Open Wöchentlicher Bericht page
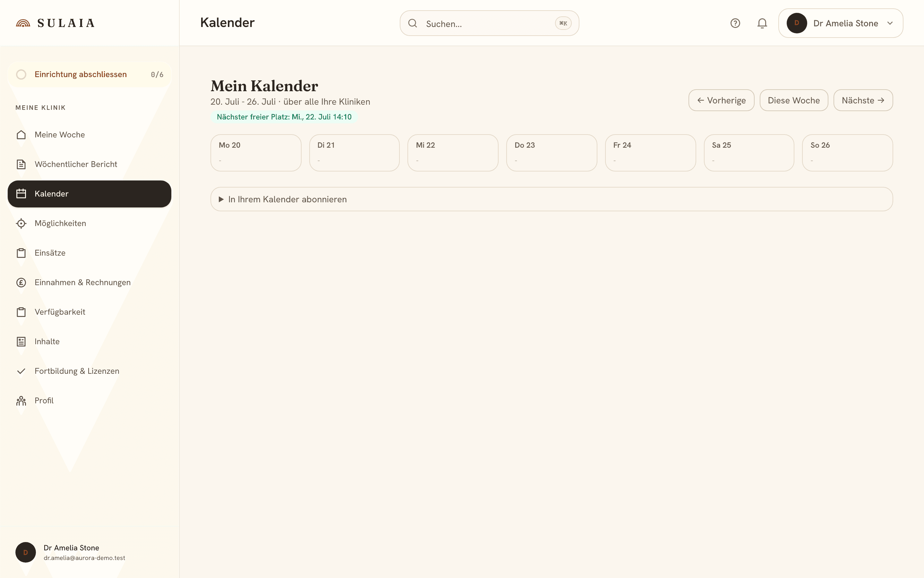The width and height of the screenshot is (924, 578). 89,164
